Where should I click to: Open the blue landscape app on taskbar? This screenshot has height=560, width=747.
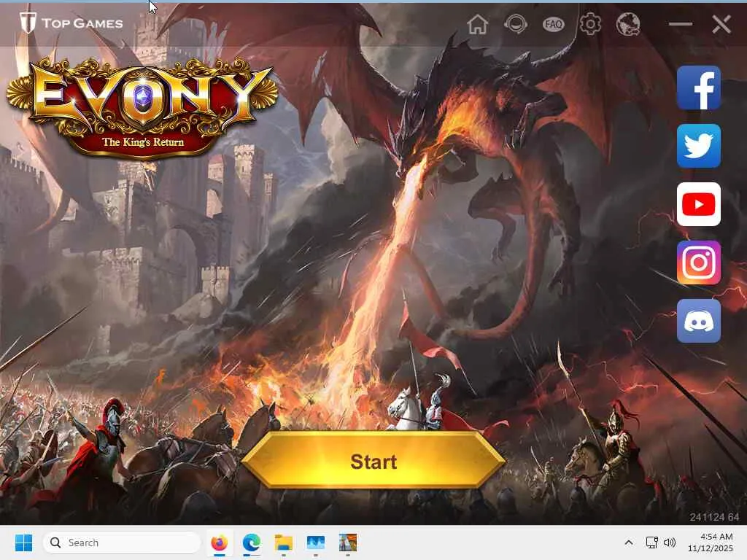[315, 542]
